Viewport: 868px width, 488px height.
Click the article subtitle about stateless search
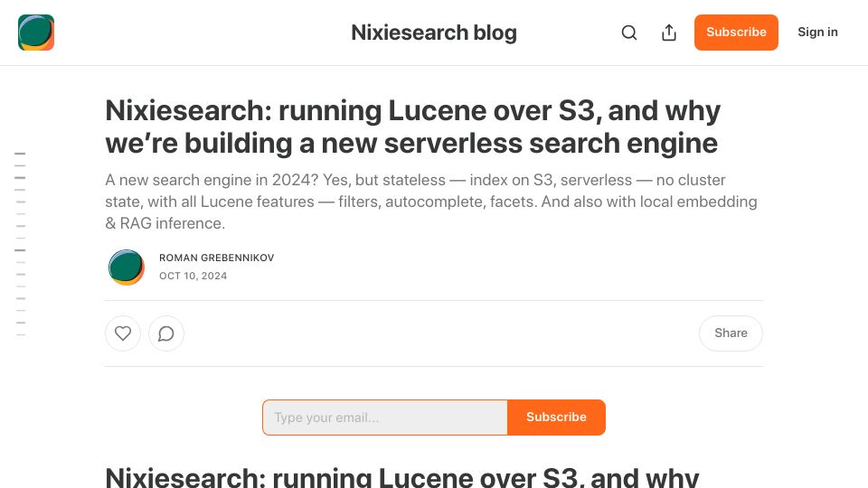coord(431,202)
